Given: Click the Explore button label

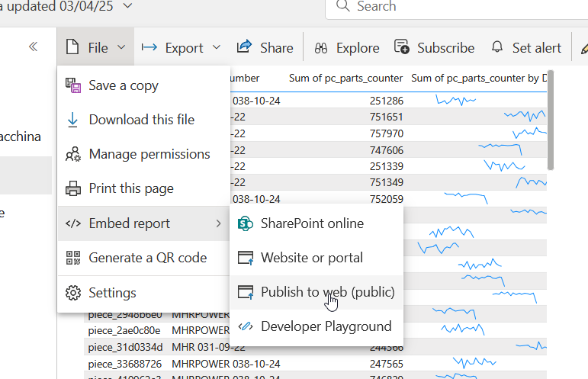Looking at the screenshot, I should pos(358,48).
